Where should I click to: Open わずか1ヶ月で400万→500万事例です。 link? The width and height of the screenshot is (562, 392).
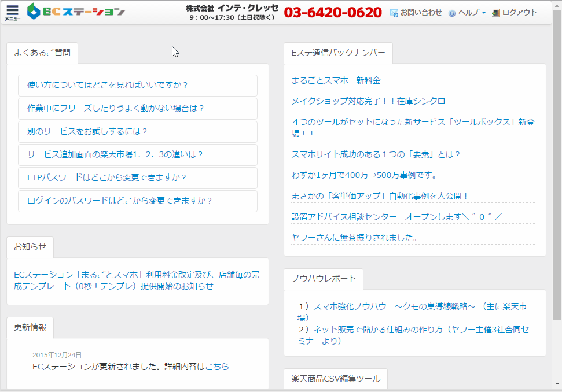(x=365, y=175)
